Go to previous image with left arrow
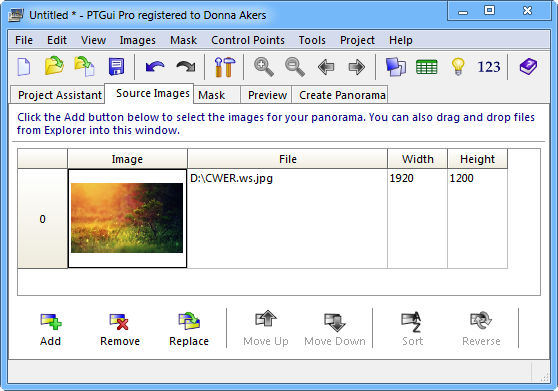Screen dimensions: 558x391 click(326, 67)
